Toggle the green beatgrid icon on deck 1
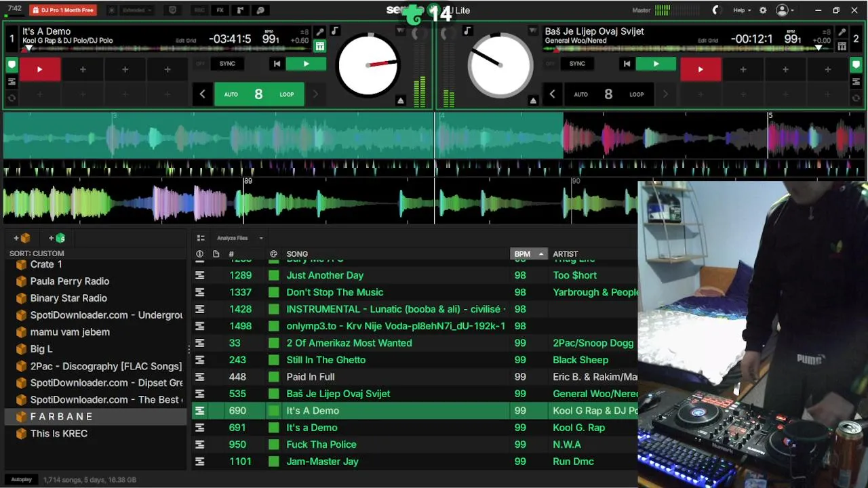 click(x=320, y=46)
